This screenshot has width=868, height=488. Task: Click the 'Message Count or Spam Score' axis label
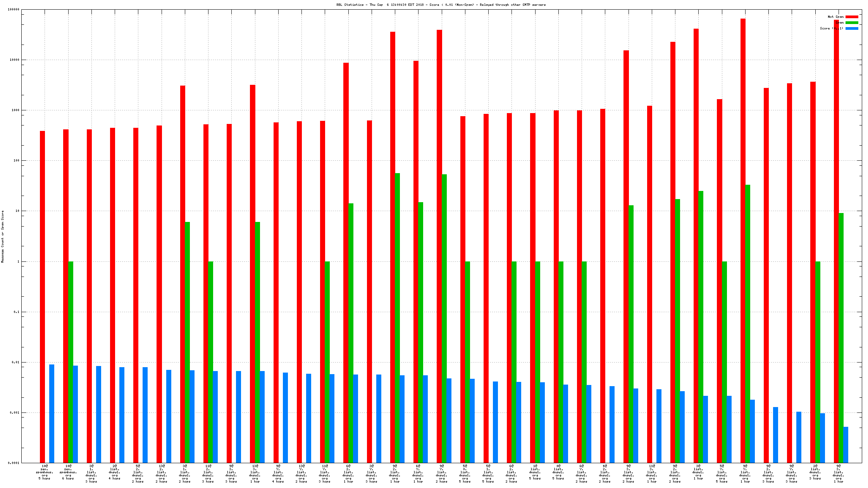click(x=3, y=237)
